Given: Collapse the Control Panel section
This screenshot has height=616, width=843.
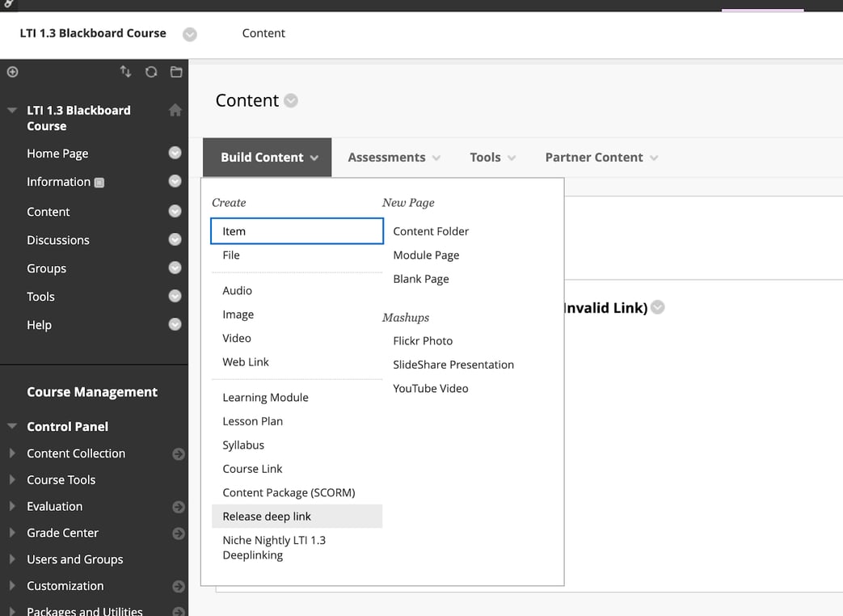Looking at the screenshot, I should [x=11, y=426].
